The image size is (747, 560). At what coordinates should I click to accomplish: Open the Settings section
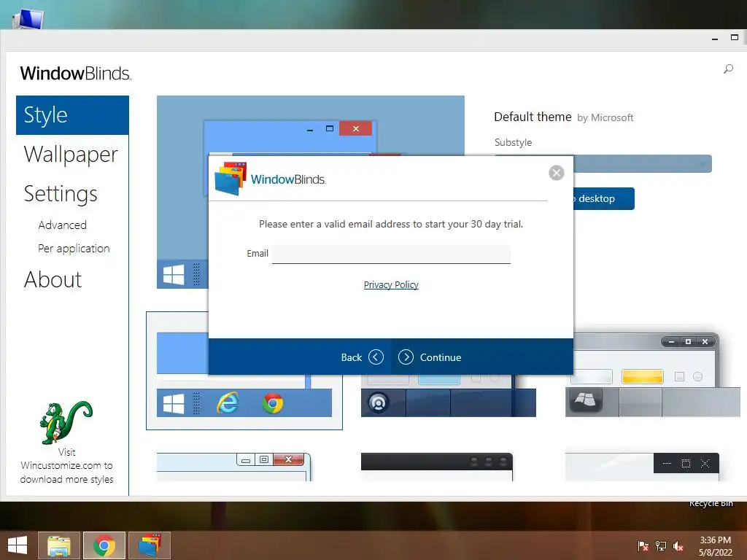61,194
